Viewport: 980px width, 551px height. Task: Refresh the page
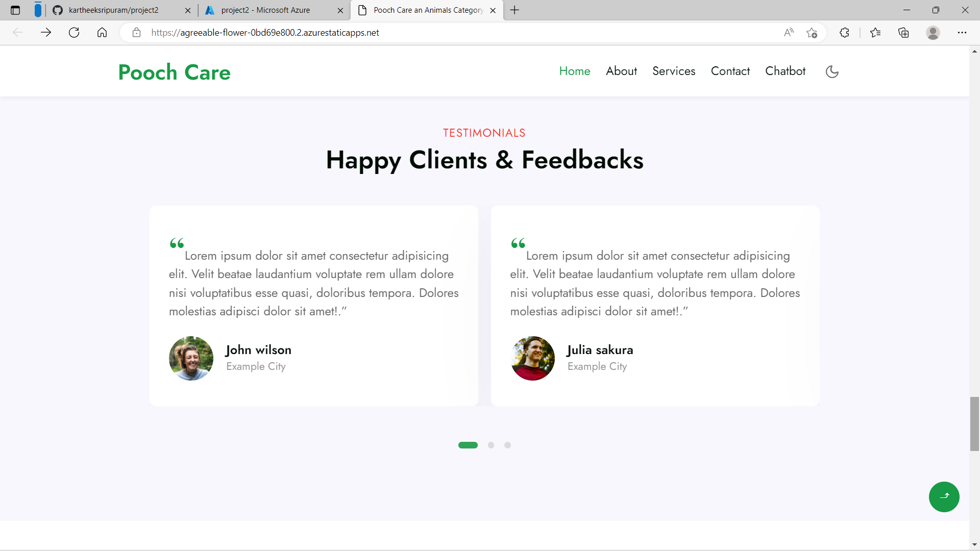[x=74, y=33]
